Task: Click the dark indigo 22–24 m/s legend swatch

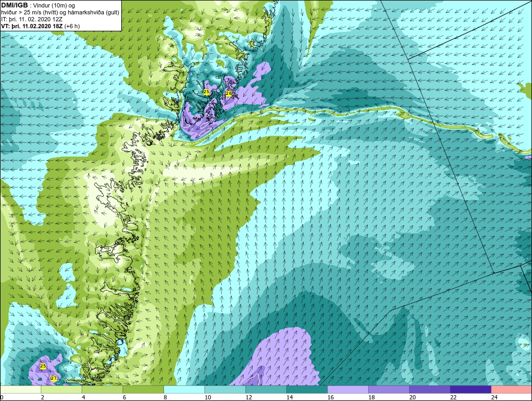Action: [471, 389]
